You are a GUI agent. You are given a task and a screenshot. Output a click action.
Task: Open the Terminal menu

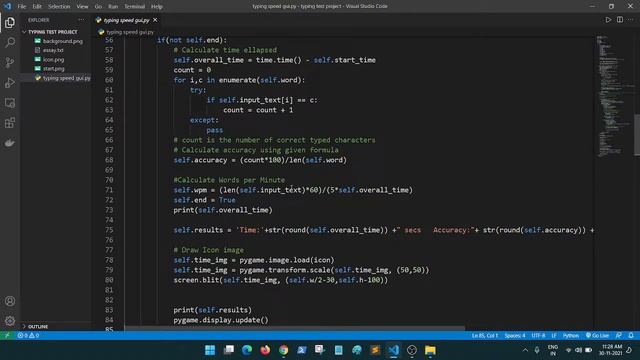click(134, 7)
